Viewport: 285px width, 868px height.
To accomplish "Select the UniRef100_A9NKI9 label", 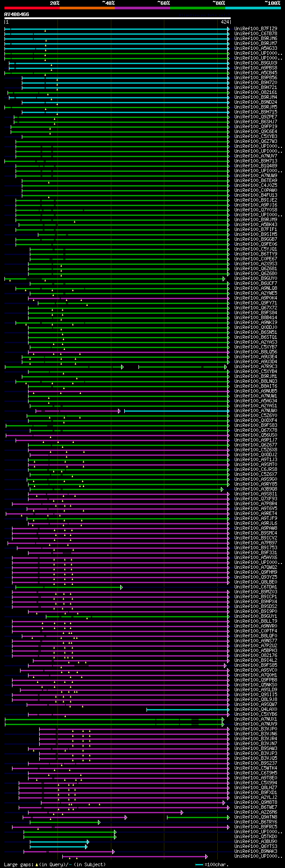I will 256,323.
